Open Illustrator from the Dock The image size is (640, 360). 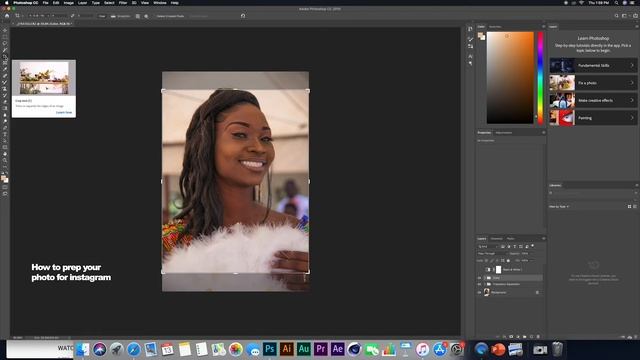tap(287, 349)
